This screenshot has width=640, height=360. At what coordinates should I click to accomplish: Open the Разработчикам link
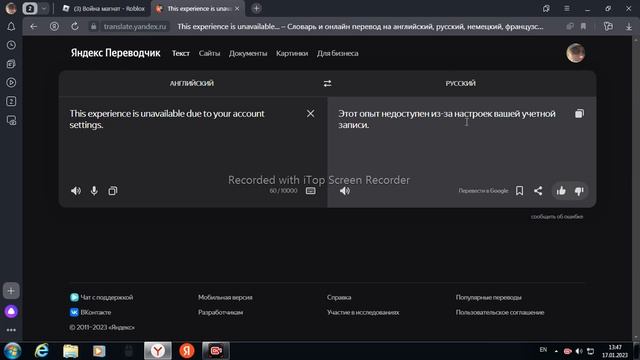click(220, 312)
